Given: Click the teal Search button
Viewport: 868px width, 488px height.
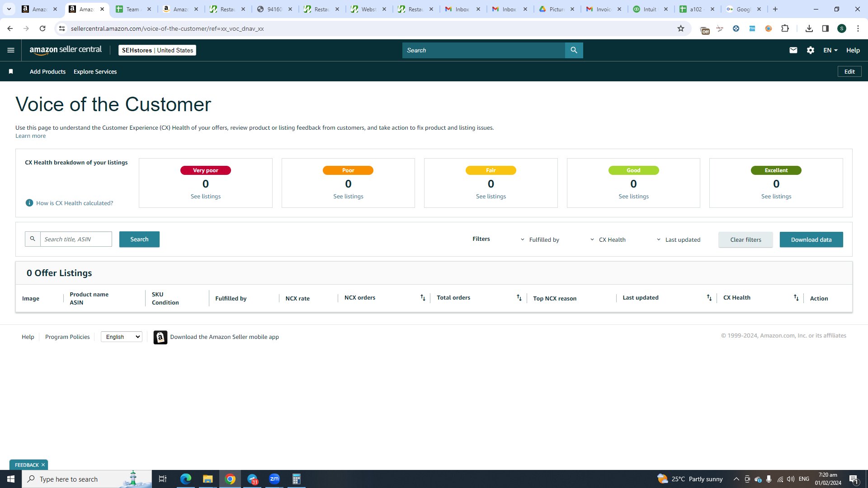Looking at the screenshot, I should (x=139, y=239).
